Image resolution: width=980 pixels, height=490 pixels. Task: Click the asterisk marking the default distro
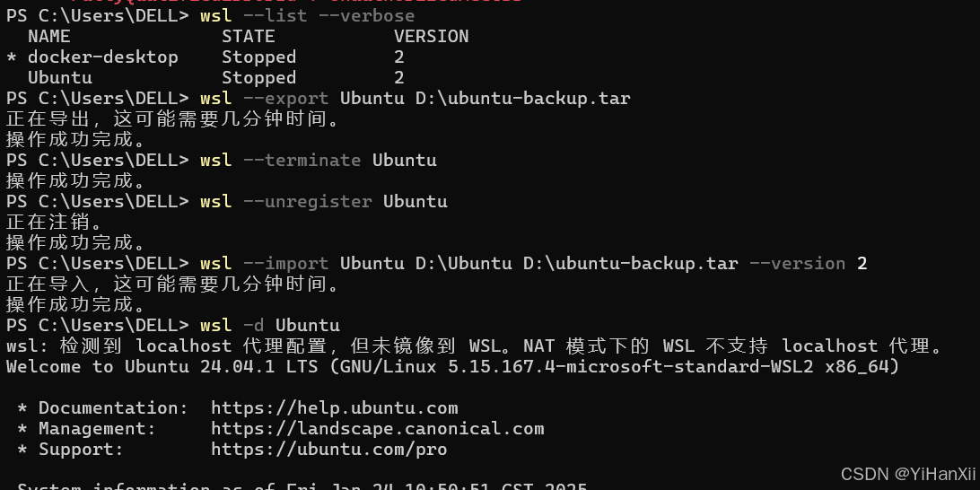[x=12, y=58]
